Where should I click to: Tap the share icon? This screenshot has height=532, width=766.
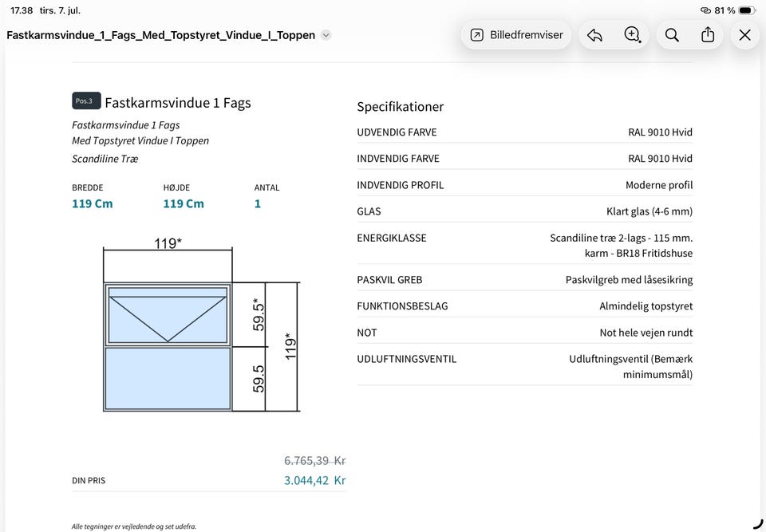coord(708,35)
